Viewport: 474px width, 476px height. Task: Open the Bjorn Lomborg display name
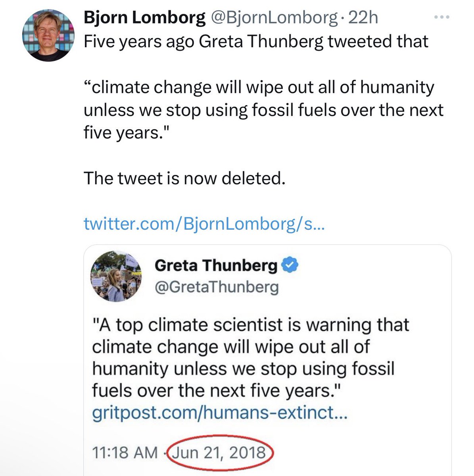point(144,18)
